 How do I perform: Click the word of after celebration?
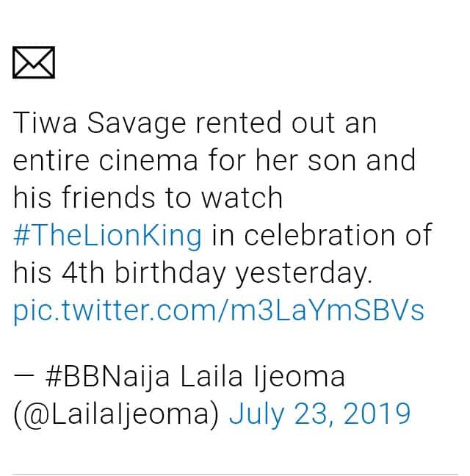pos(416,236)
